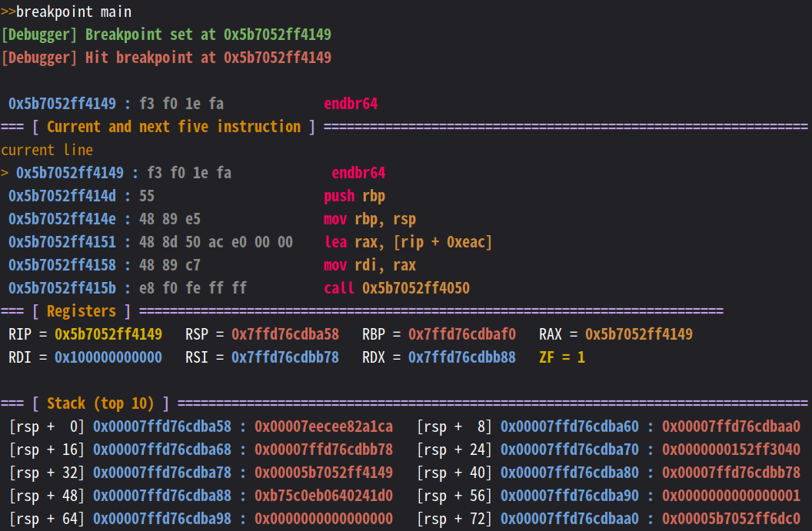This screenshot has width=812, height=531.
Task: Click the 'breakpoint main' command text
Action: [x=74, y=12]
